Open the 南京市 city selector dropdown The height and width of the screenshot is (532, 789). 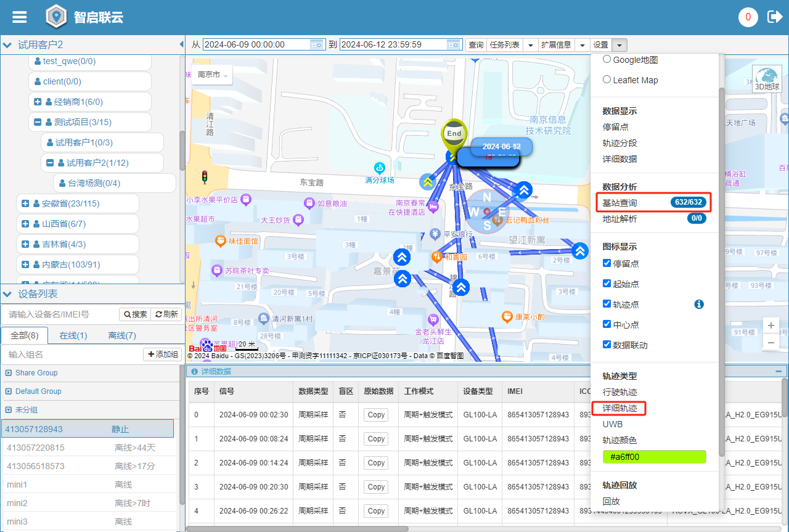[212, 75]
